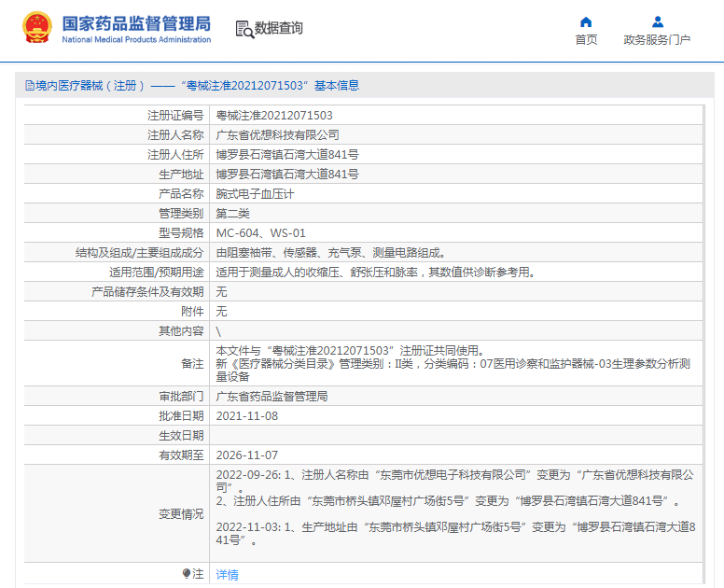The image size is (724, 588).
Task: Click the home house icon
Action: tap(586, 21)
